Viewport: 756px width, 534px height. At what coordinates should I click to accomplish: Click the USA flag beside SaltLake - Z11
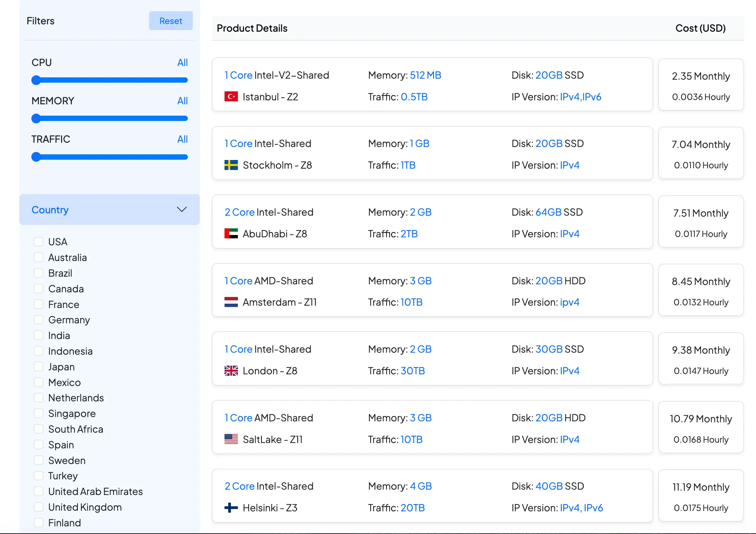pyautogui.click(x=231, y=439)
